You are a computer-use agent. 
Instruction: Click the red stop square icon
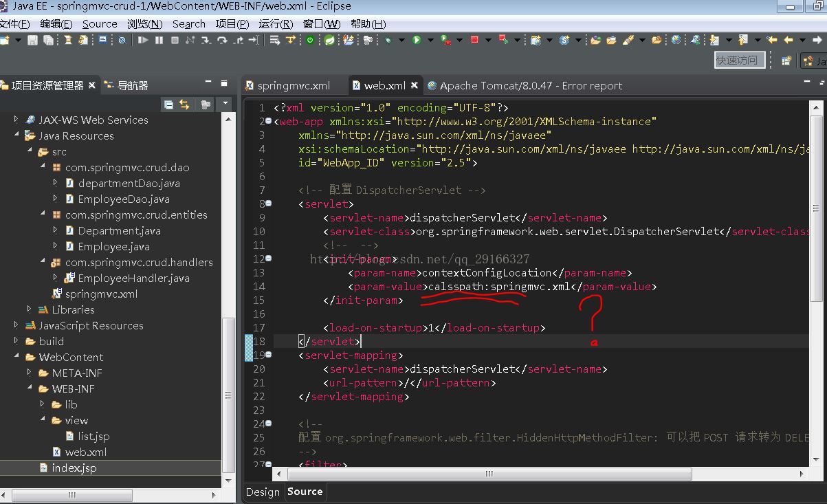coord(474,41)
